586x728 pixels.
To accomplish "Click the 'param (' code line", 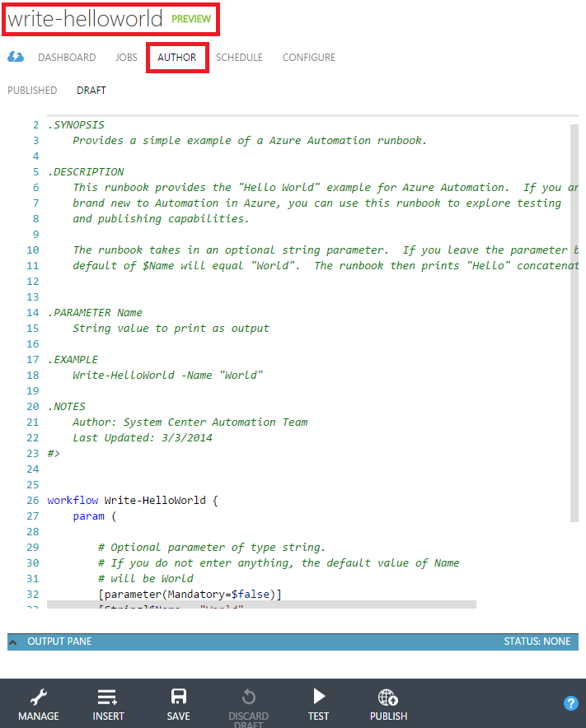I will [x=95, y=516].
